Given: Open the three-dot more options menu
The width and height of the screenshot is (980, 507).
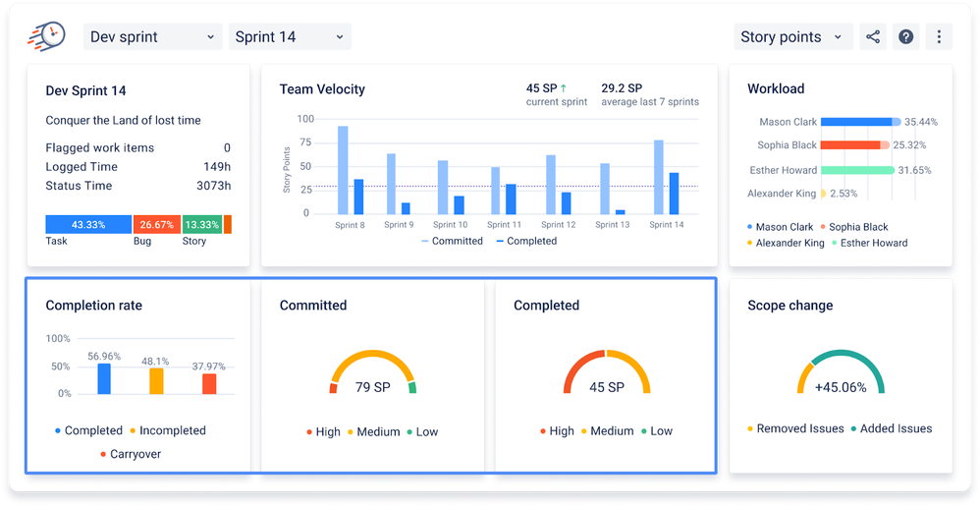Looking at the screenshot, I should click(x=939, y=37).
